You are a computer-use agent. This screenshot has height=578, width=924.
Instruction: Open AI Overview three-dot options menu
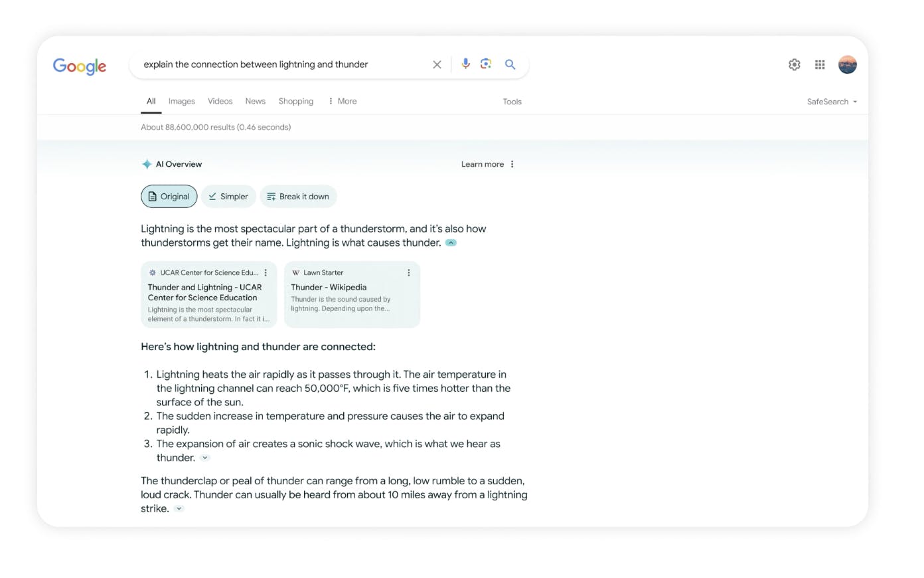(x=512, y=164)
